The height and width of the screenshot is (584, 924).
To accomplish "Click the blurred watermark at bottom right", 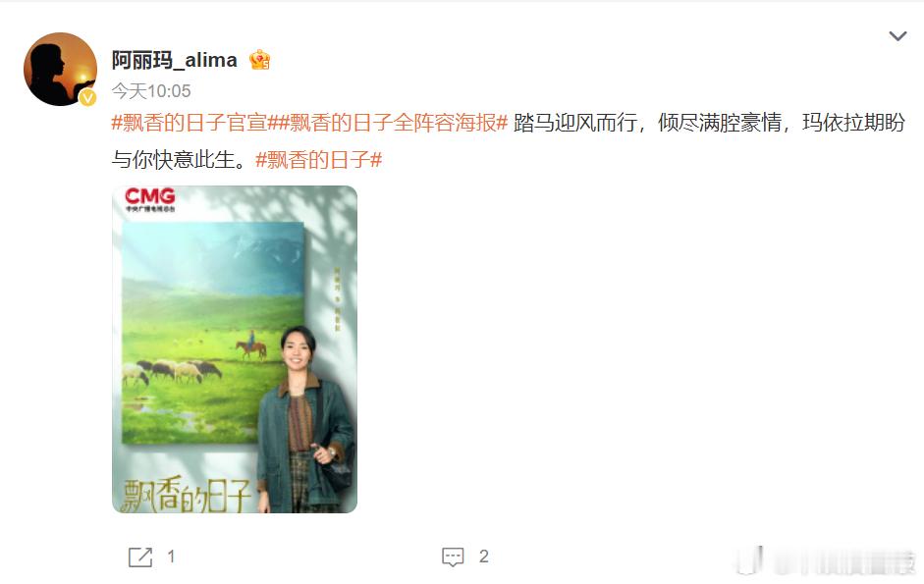I will tap(825, 561).
